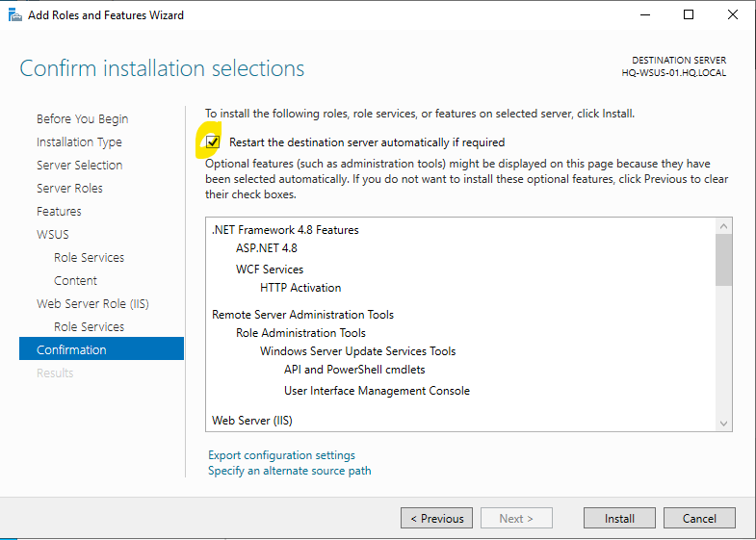Open Export configuration settings link
756x540 pixels.
tap(281, 455)
